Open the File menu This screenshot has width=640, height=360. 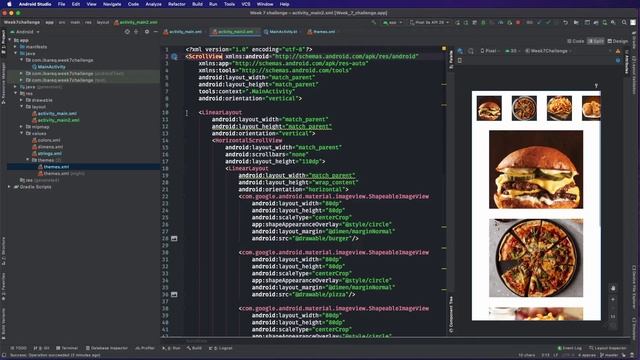(x=61, y=4)
